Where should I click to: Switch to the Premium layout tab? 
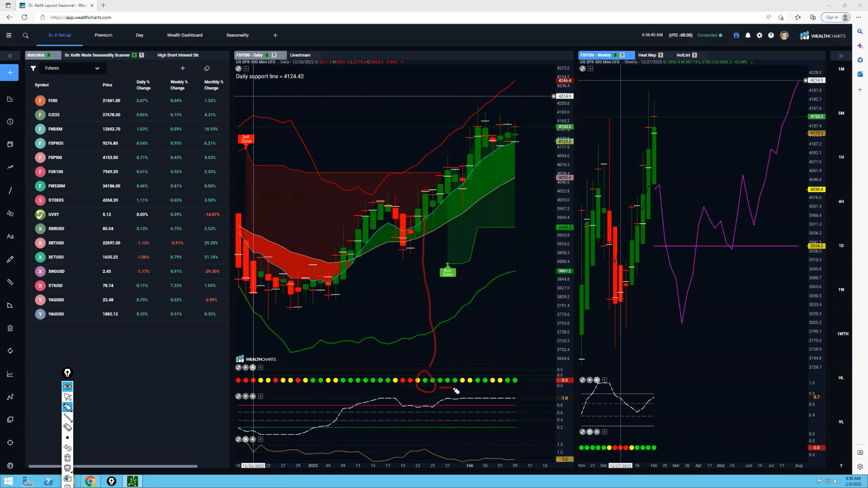click(x=104, y=35)
